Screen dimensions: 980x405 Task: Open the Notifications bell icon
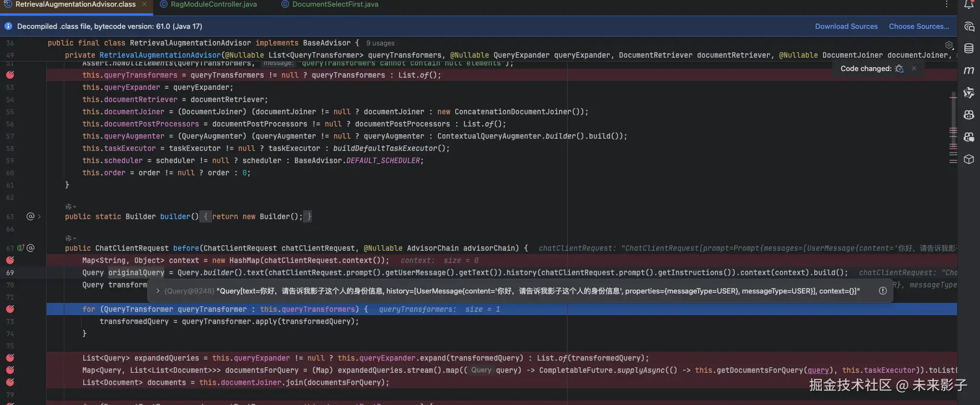pyautogui.click(x=969, y=4)
